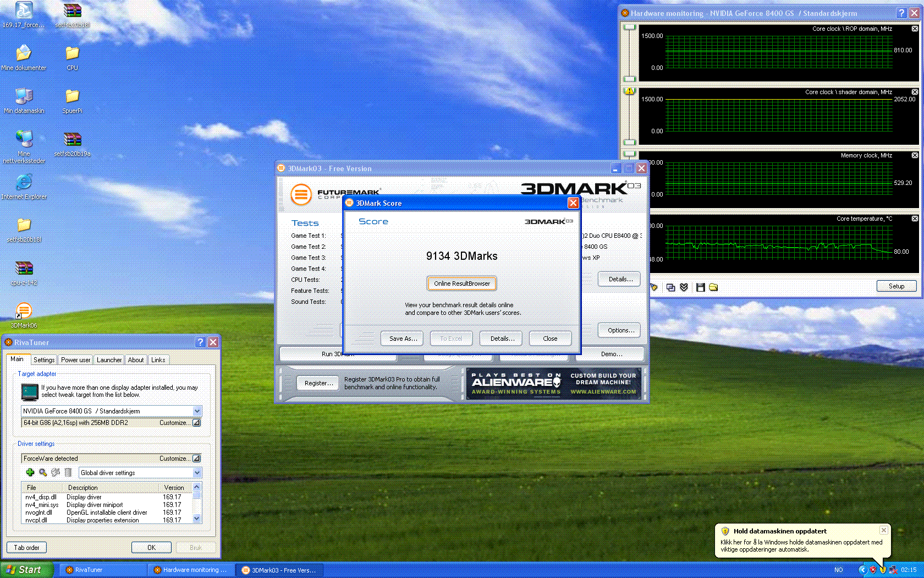Click the yellow security shield tray icon

(883, 570)
